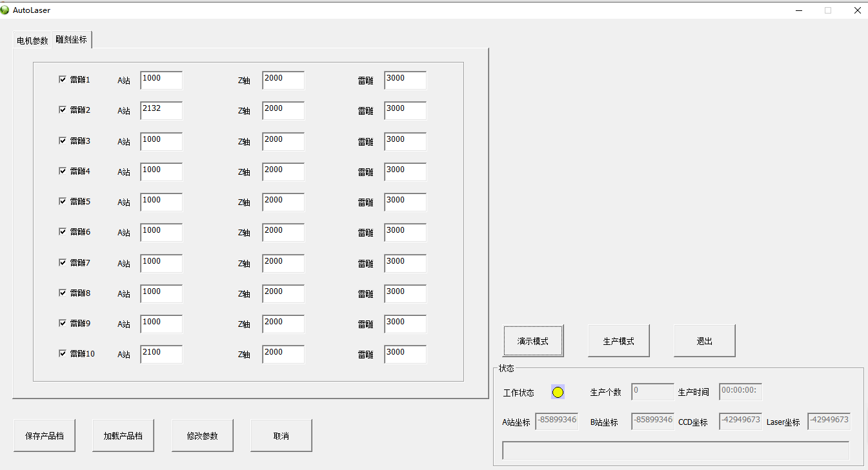Click the Z轴 field in the 雷雕2 row
The width and height of the screenshot is (868, 470).
[283, 111]
